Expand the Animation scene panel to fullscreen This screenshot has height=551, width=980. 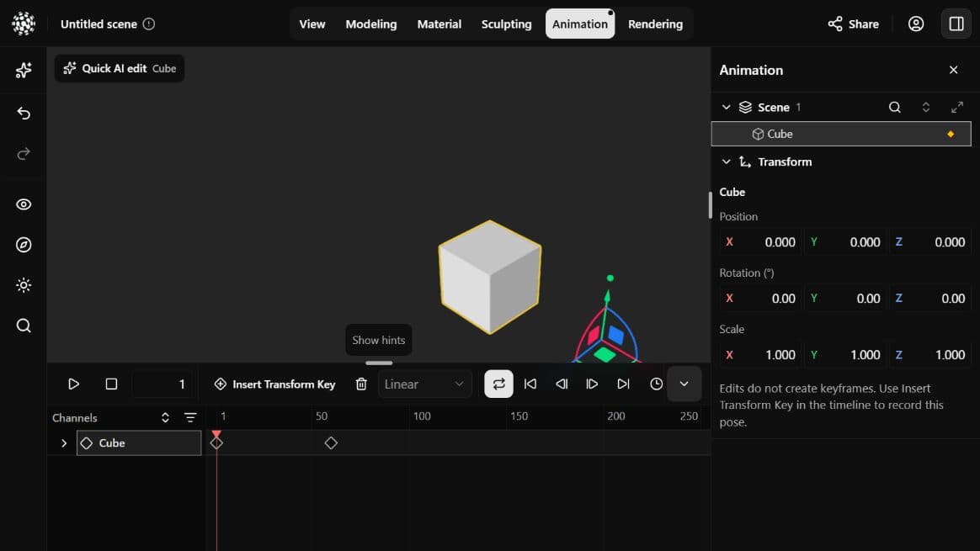click(957, 108)
